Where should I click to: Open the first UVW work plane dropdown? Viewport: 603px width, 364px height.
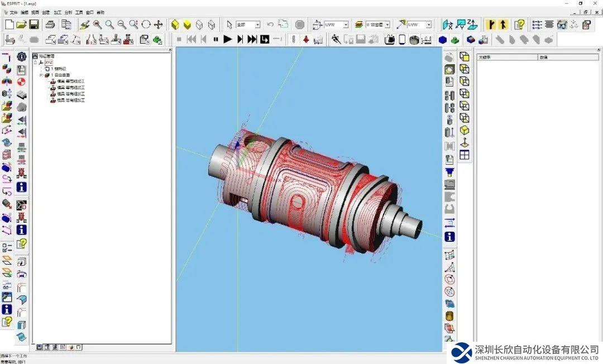pyautogui.click(x=345, y=25)
